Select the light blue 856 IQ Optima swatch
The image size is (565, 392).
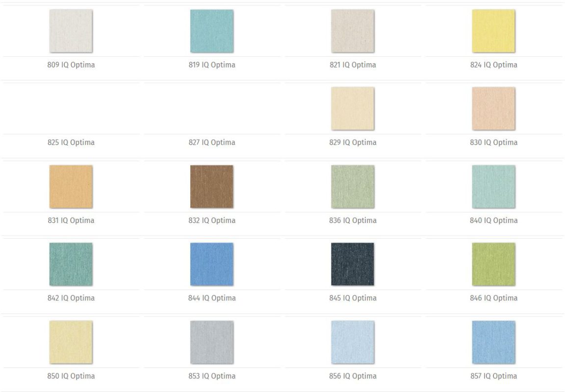[x=352, y=342]
